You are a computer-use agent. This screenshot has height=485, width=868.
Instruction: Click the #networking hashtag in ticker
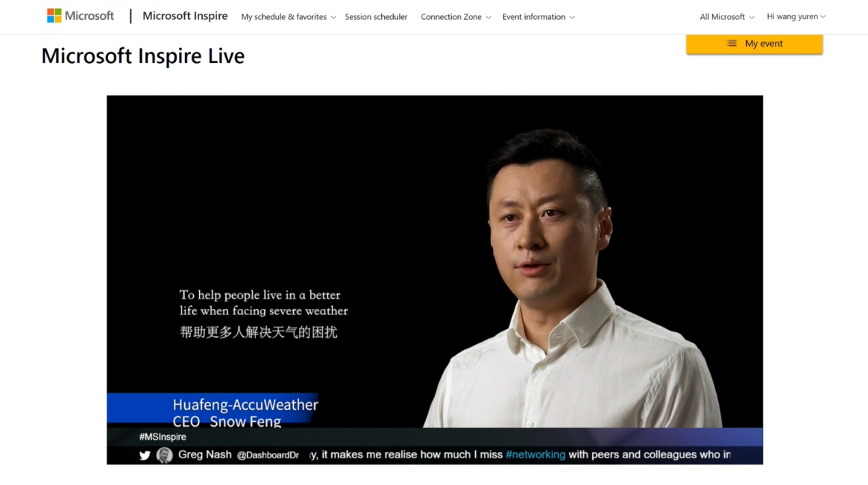[x=535, y=454]
